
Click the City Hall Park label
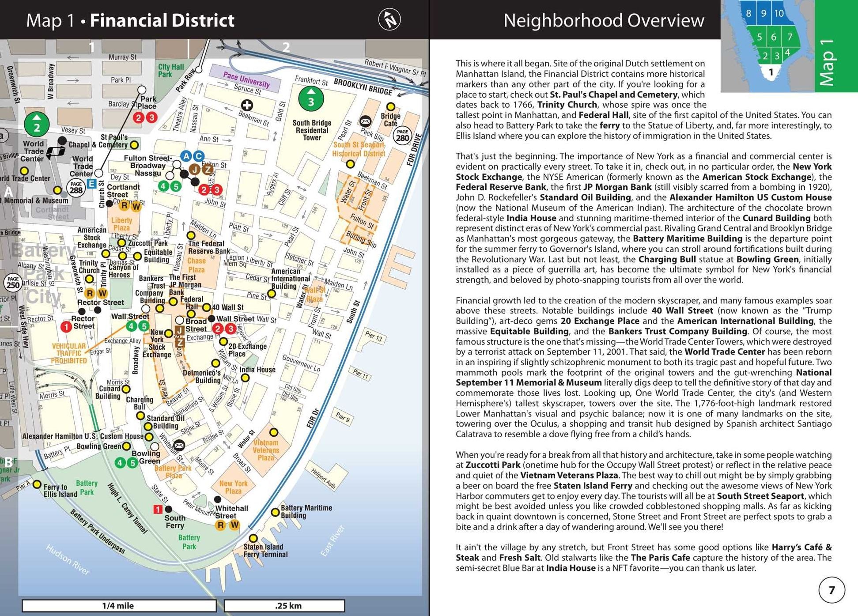pyautogui.click(x=170, y=70)
